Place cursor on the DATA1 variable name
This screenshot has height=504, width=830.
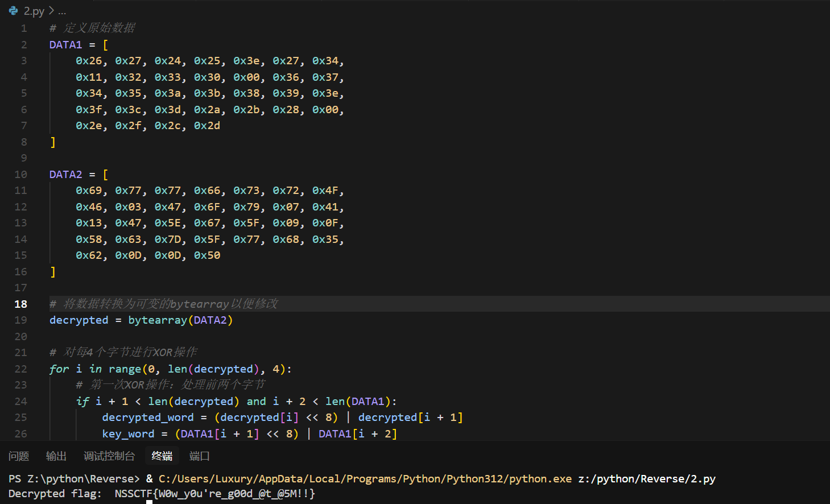coord(65,44)
